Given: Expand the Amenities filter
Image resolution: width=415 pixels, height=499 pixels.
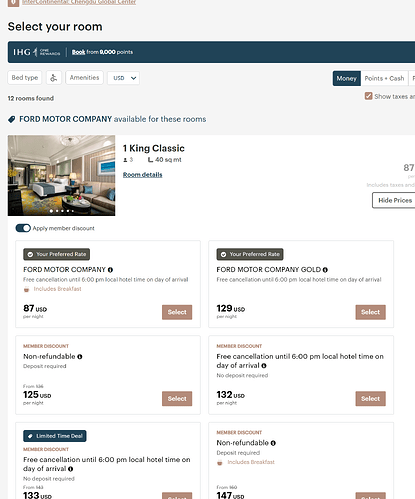Looking at the screenshot, I should [84, 78].
